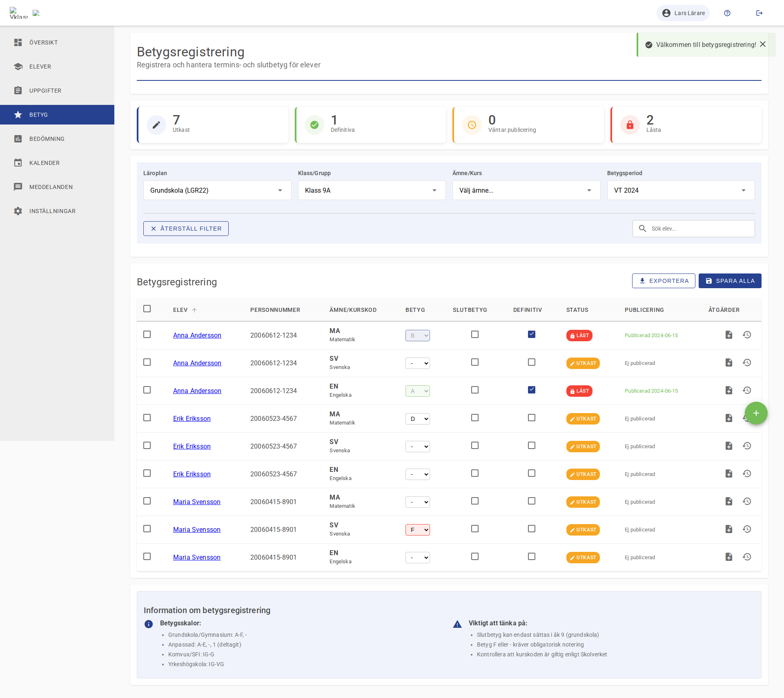Select all rows with the header checkbox

coord(147,309)
